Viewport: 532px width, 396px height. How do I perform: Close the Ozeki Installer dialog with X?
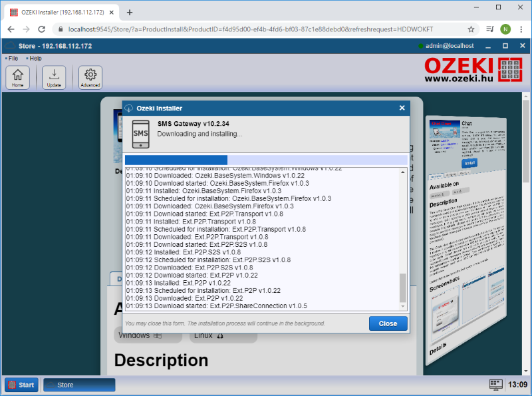click(x=402, y=108)
